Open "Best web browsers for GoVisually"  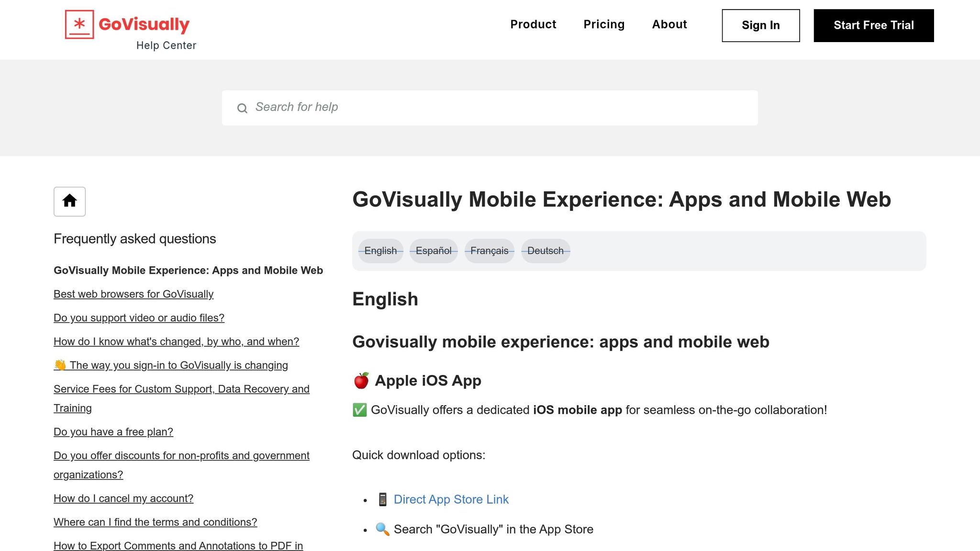coord(134,294)
